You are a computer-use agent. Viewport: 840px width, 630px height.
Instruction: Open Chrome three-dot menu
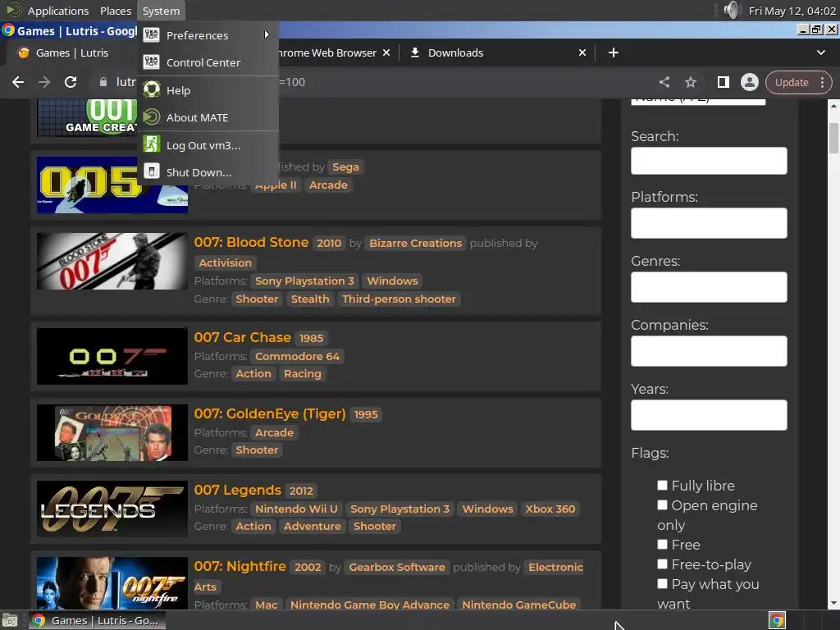click(822, 83)
